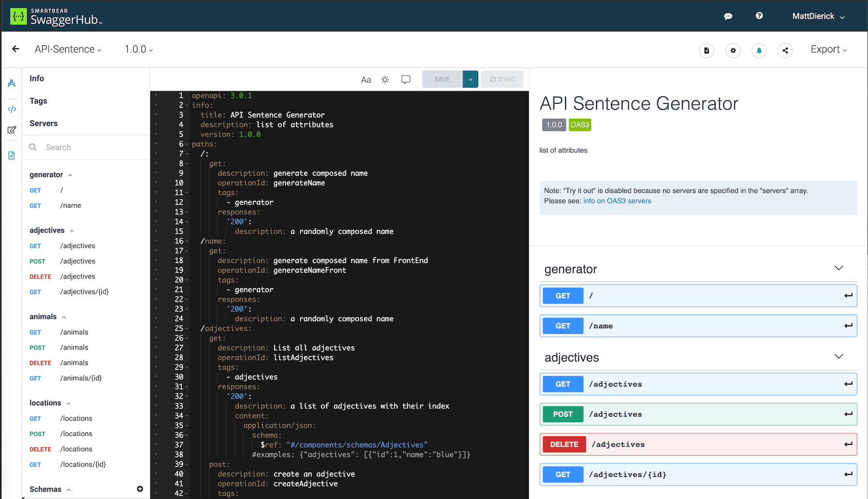The width and height of the screenshot is (868, 499).
Task: Open the code view with the </> icon
Action: click(x=12, y=109)
